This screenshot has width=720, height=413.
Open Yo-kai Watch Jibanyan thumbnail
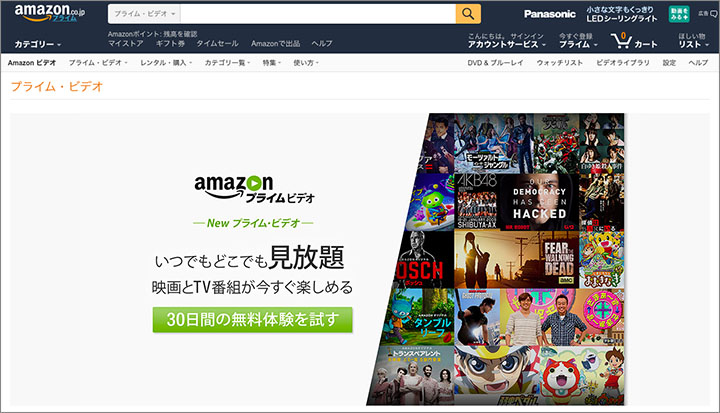(582, 375)
